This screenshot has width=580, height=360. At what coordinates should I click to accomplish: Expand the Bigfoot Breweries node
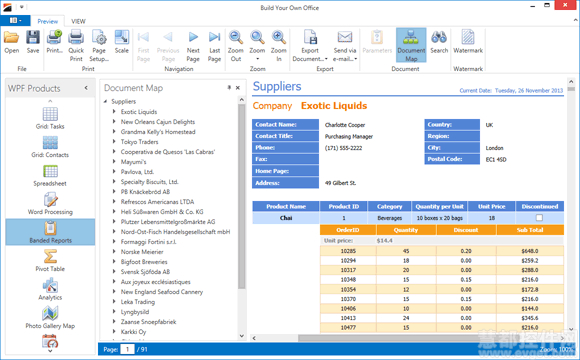point(114,261)
